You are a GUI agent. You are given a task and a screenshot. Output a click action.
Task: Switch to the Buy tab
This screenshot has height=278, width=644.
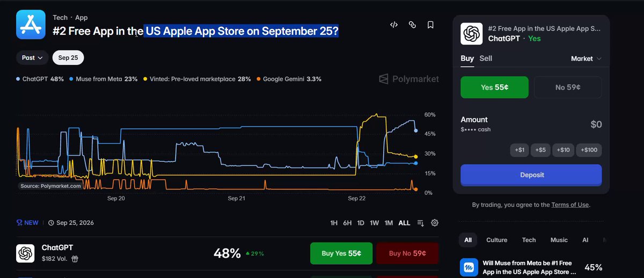[467, 58]
